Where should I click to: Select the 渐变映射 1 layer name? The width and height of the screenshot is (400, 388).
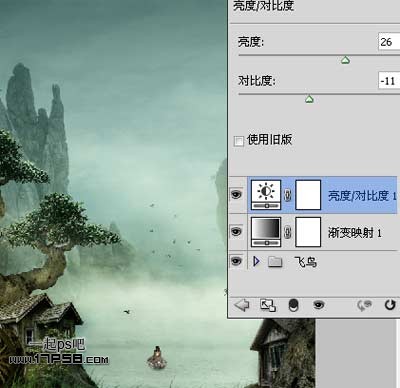pyautogui.click(x=355, y=233)
